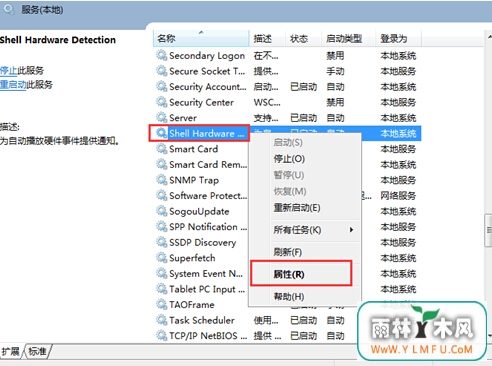The image size is (492, 366).
Task: Click the Shell Hardware service gear icon
Action: [162, 133]
